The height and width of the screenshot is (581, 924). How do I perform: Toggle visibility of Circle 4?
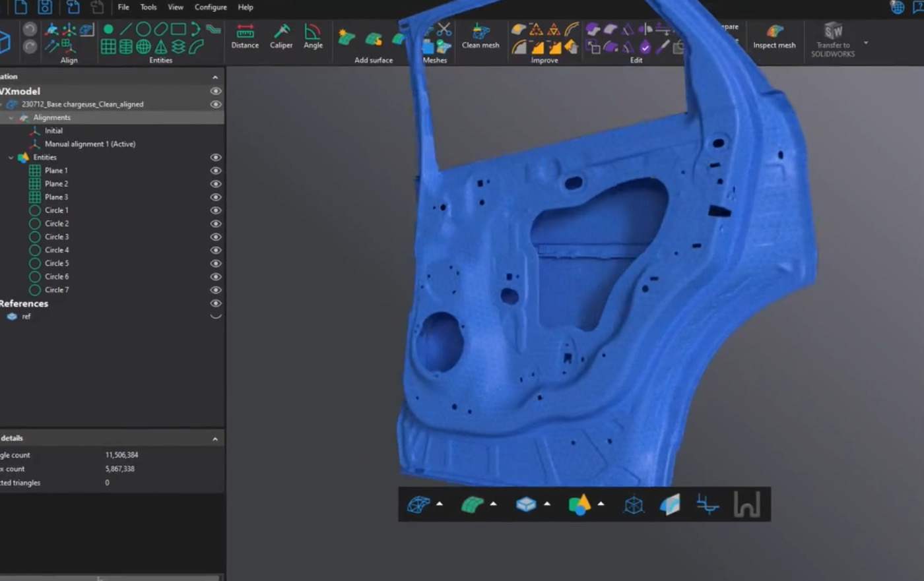tap(215, 251)
